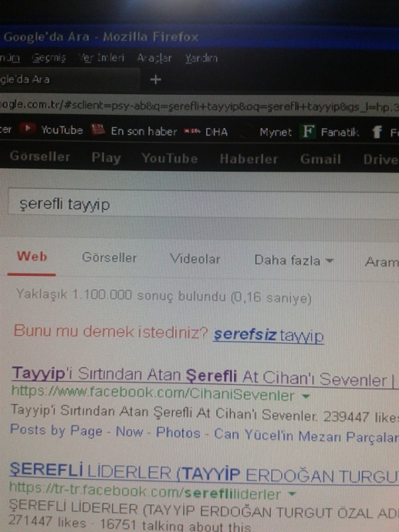Screen dimensions: 399x532
Task: Open the 'Can Yücel'in Mezarı' sublink
Action: point(306,436)
